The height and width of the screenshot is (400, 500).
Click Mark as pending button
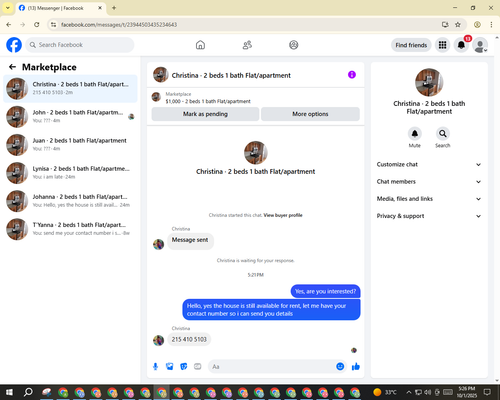pos(205,114)
